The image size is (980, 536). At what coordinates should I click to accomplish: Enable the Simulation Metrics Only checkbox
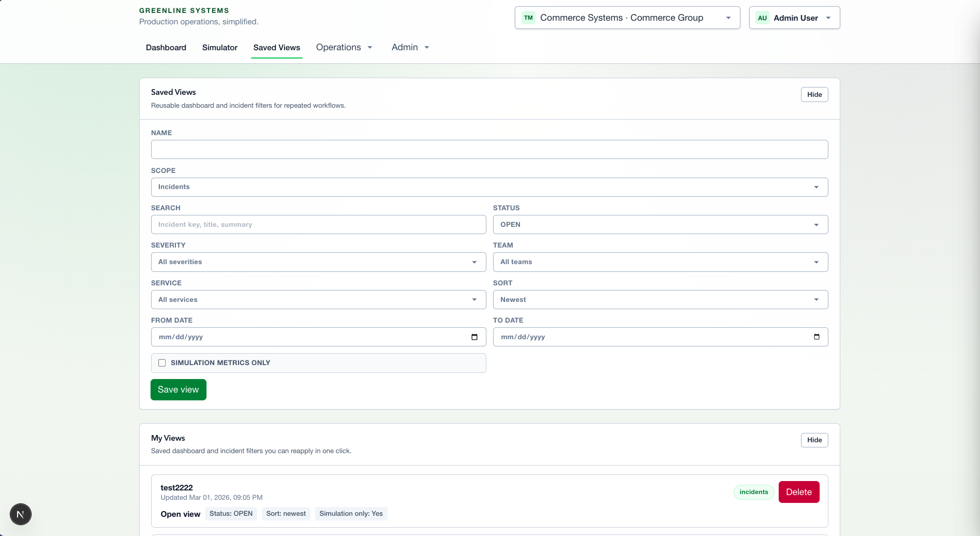pyautogui.click(x=162, y=363)
